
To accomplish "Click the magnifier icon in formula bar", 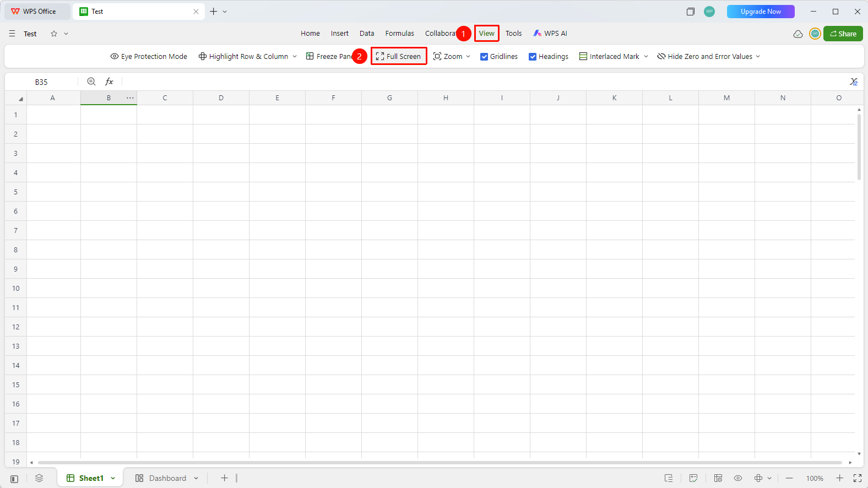I will click(x=91, y=82).
